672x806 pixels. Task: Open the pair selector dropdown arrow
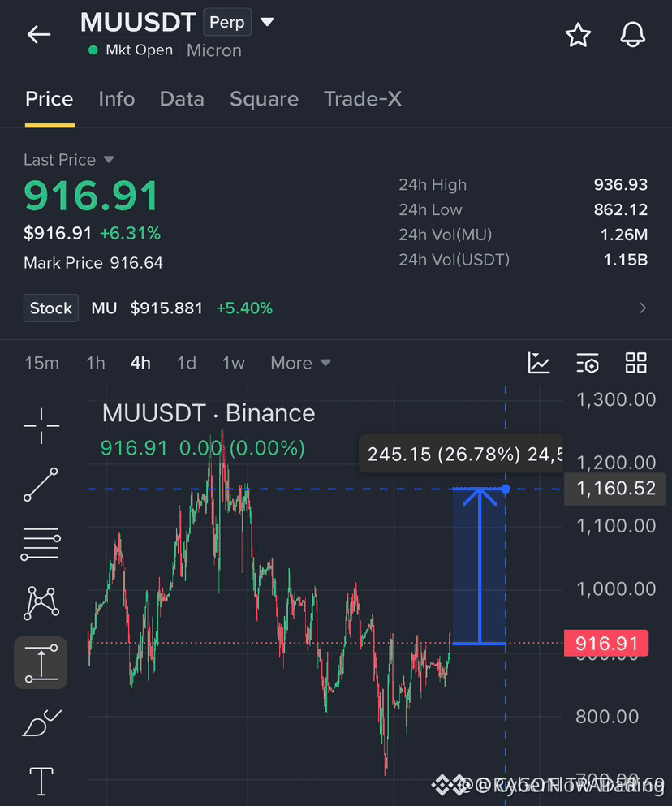(267, 22)
